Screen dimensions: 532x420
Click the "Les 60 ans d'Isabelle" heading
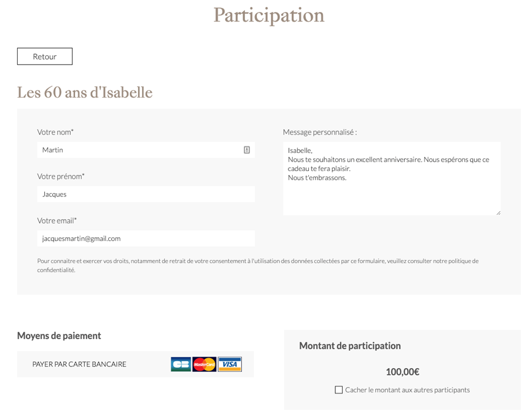click(x=85, y=92)
